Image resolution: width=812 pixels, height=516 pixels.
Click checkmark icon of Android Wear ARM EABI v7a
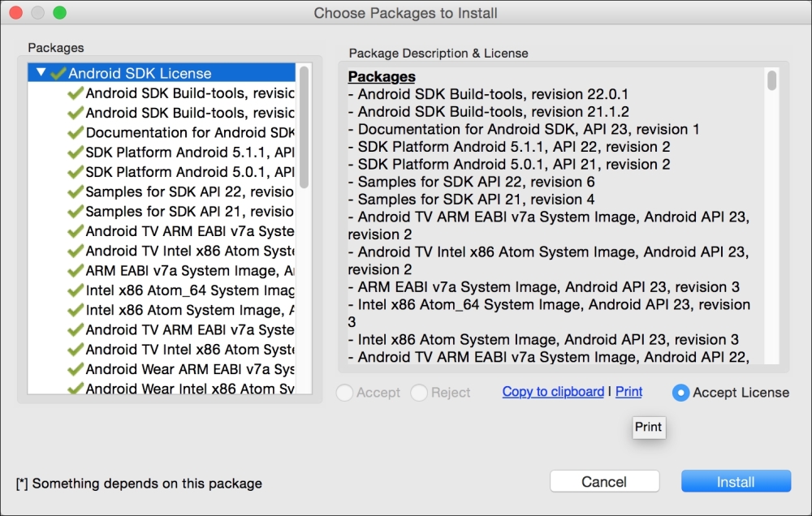[76, 369]
